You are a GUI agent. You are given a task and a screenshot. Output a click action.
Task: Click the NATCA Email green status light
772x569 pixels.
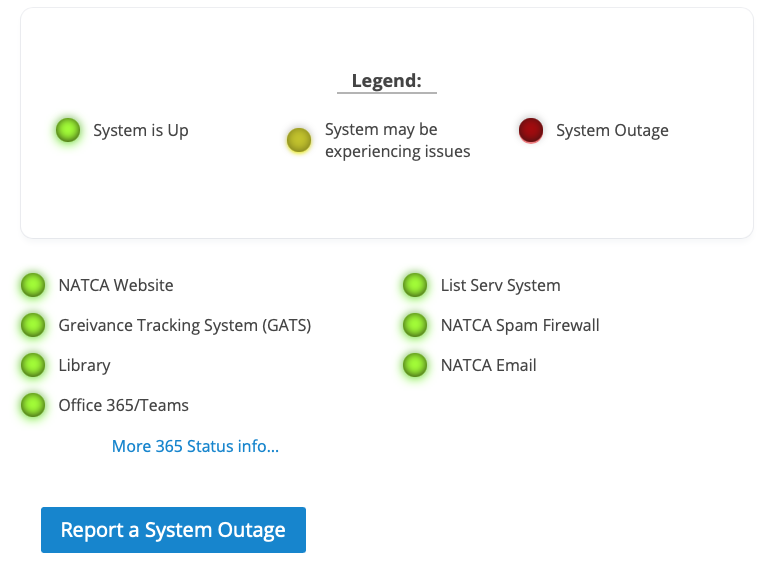coord(415,365)
